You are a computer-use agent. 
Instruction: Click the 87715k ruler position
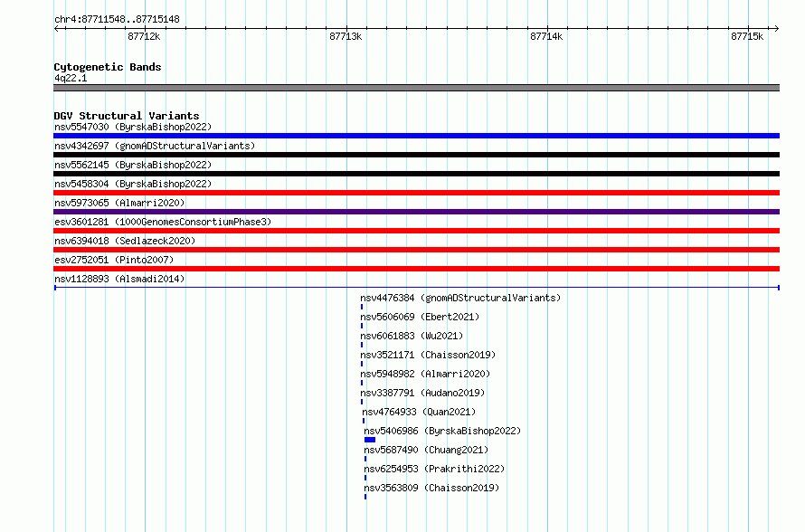pyautogui.click(x=747, y=36)
